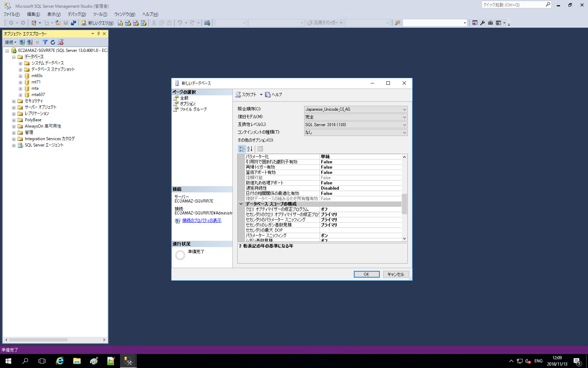Click the 新しいクエリ(N) button
588x368 pixels.
[x=97, y=23]
